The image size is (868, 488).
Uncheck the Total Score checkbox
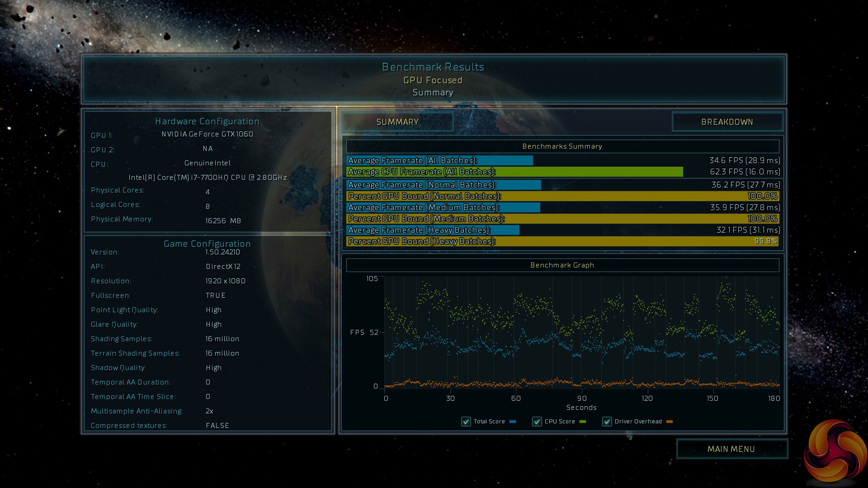pyautogui.click(x=466, y=422)
